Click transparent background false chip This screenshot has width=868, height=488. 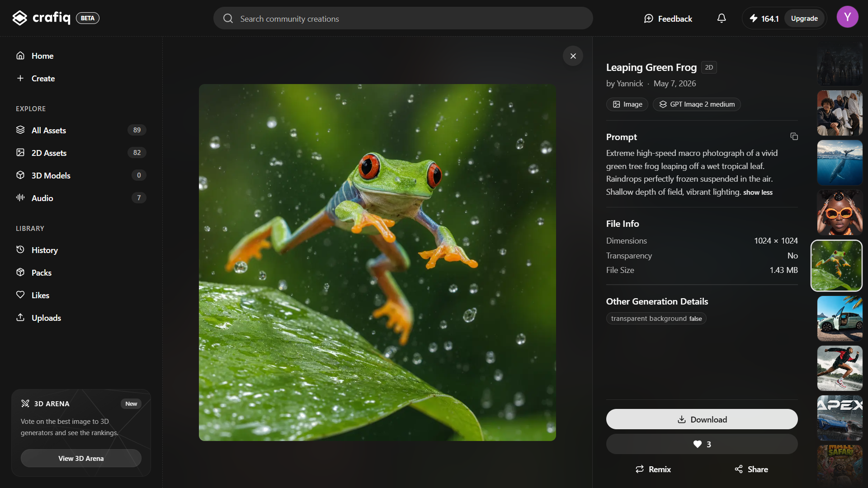(x=656, y=319)
